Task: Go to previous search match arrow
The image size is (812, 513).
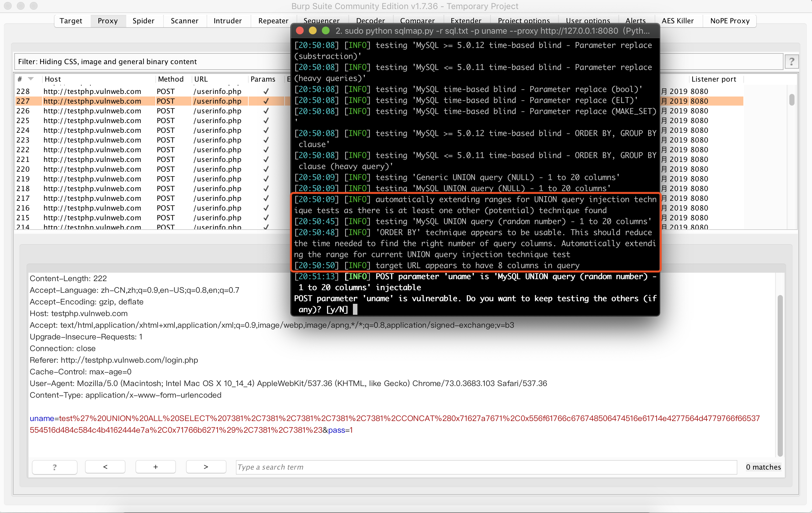Action: tap(105, 467)
